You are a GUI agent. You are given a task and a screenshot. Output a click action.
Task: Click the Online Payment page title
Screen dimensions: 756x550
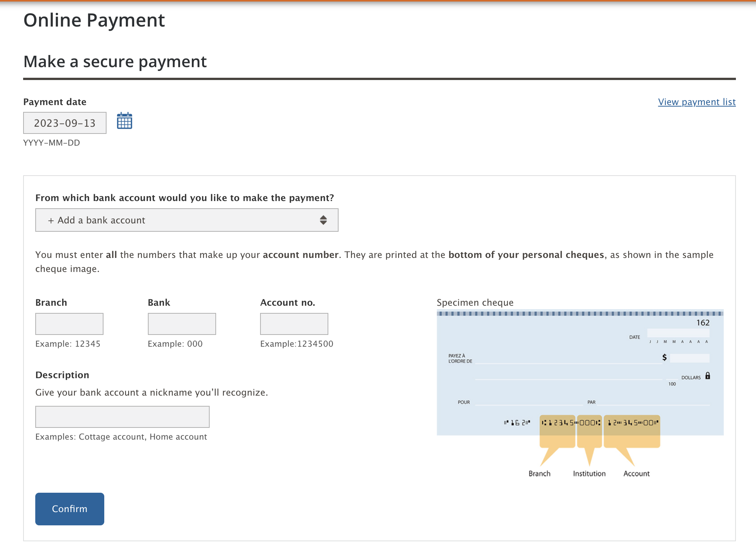(x=94, y=20)
